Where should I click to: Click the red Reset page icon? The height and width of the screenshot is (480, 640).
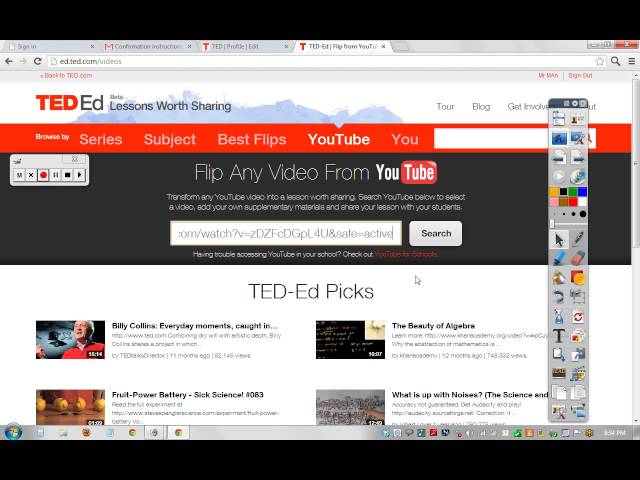[x=577, y=316]
